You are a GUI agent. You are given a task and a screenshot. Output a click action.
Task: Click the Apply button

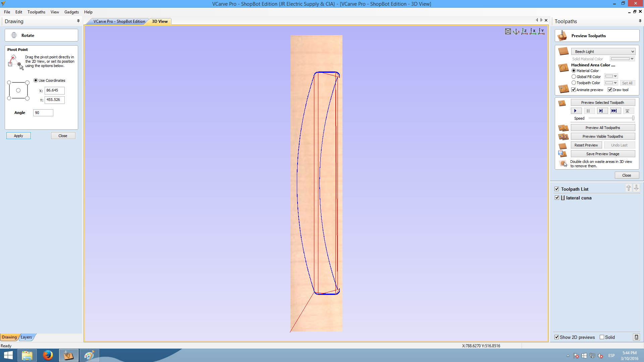click(18, 136)
